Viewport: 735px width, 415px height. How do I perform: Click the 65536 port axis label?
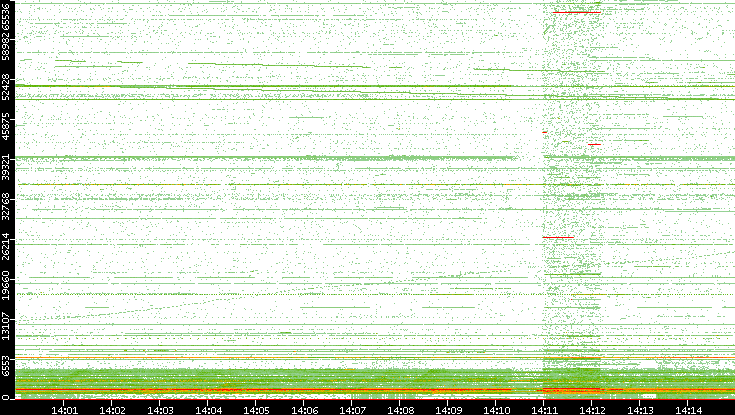(x=7, y=21)
